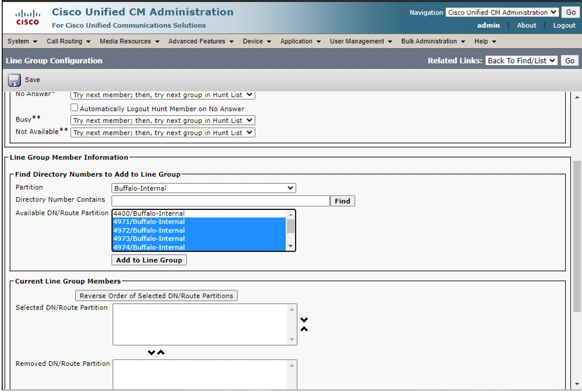This screenshot has width=582, height=392.
Task: Click the Directory Number Contains input field
Action: (x=221, y=201)
